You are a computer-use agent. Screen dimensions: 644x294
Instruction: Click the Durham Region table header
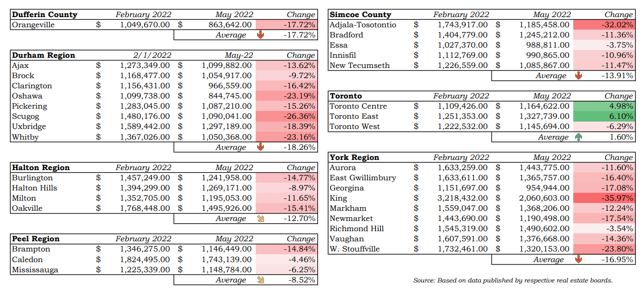tap(43, 55)
